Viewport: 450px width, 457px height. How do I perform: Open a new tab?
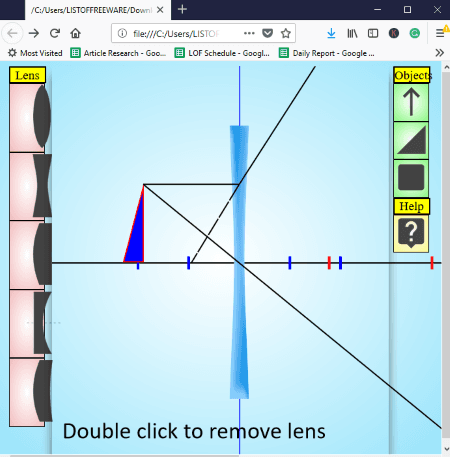pos(182,10)
